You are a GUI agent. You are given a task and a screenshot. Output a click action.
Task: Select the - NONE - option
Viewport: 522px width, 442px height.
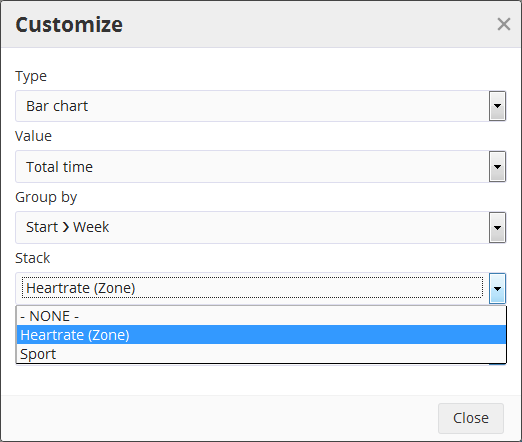[261, 316]
